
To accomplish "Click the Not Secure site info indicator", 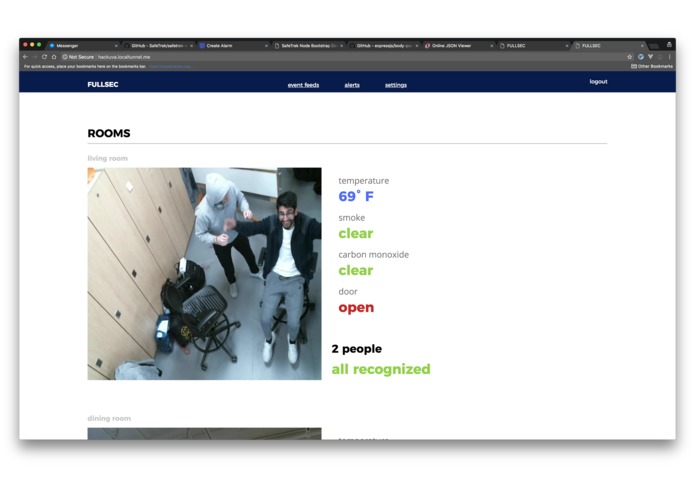I will (x=78, y=57).
